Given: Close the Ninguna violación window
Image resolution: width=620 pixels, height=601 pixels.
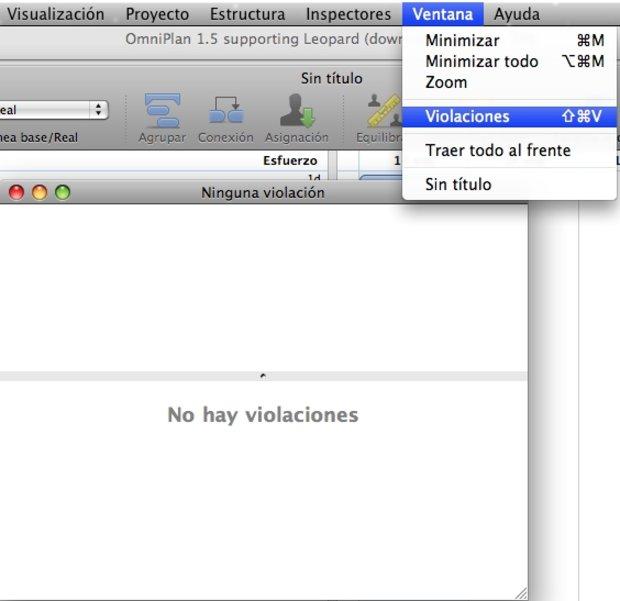Looking at the screenshot, I should (x=16, y=193).
